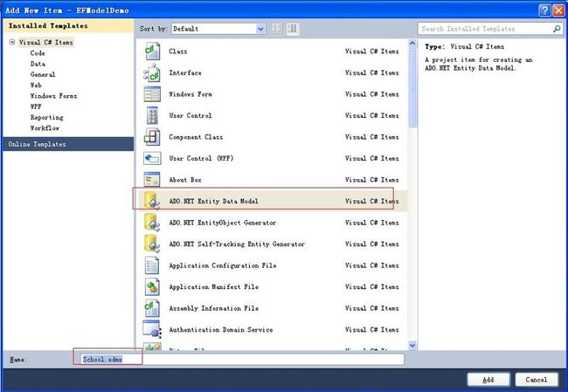Pick the User Control (WPF) icon
Image resolution: width=568 pixels, height=392 pixels.
tap(152, 158)
